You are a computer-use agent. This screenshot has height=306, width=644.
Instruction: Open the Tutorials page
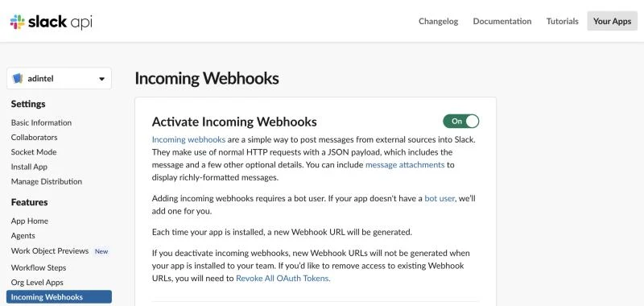562,22
